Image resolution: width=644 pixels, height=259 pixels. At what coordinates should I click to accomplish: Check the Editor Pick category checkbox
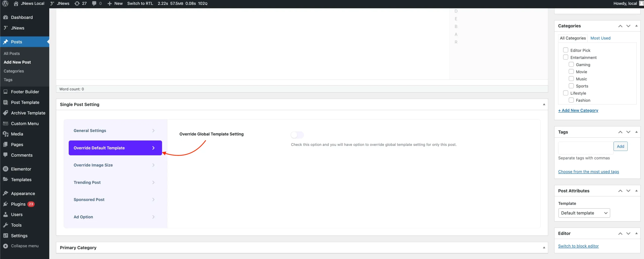click(566, 50)
